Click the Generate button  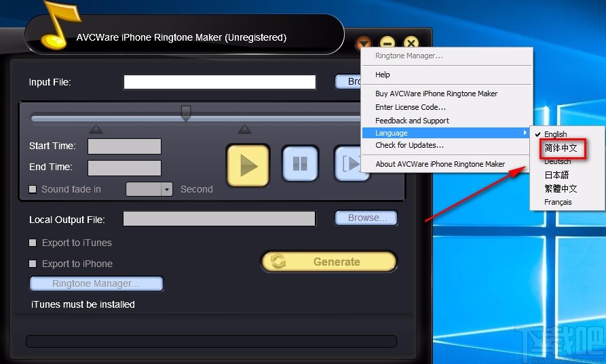coord(329,262)
